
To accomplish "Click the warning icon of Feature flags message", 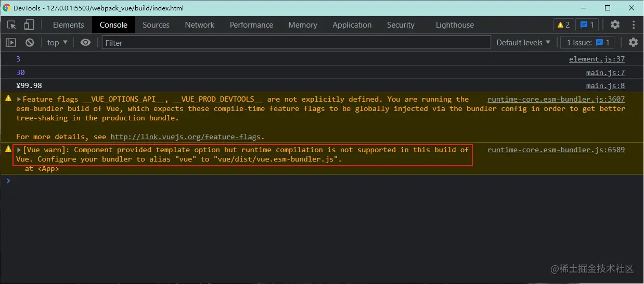I will 8,98.
